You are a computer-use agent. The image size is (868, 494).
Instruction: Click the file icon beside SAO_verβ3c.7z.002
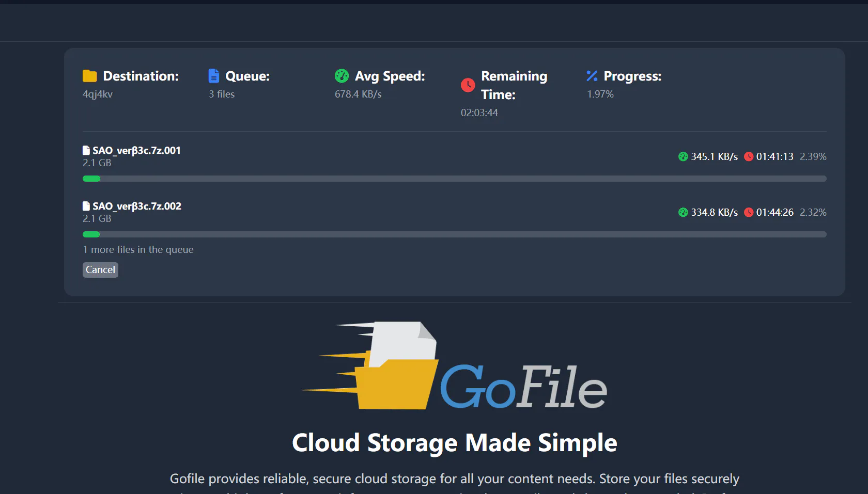click(86, 206)
